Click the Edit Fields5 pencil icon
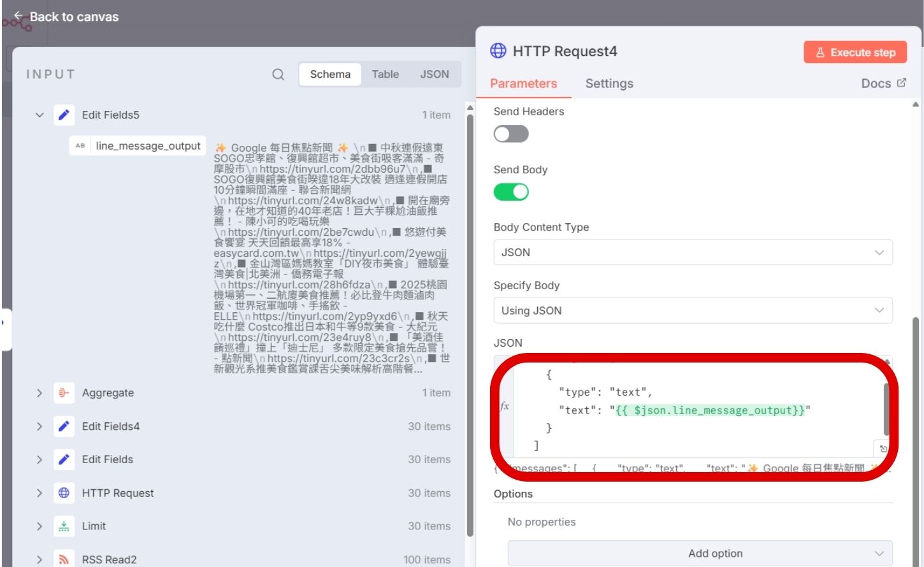924x567 pixels. [x=64, y=115]
